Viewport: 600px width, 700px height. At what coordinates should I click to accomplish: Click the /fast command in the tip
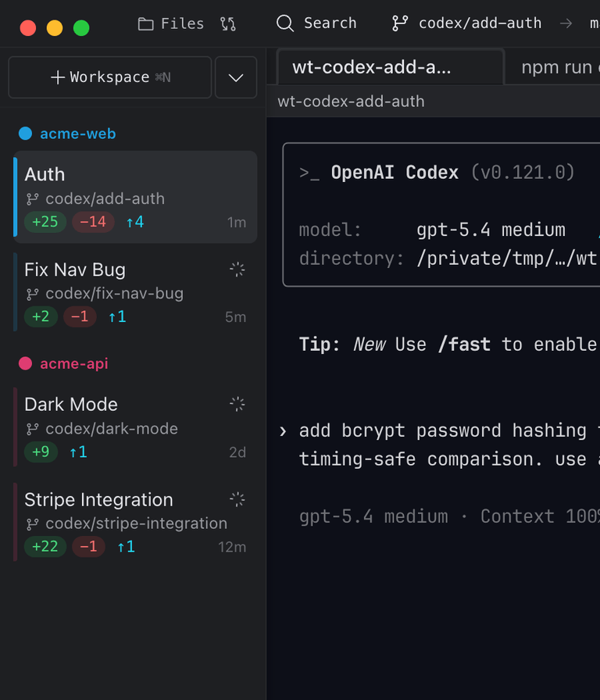(464, 345)
